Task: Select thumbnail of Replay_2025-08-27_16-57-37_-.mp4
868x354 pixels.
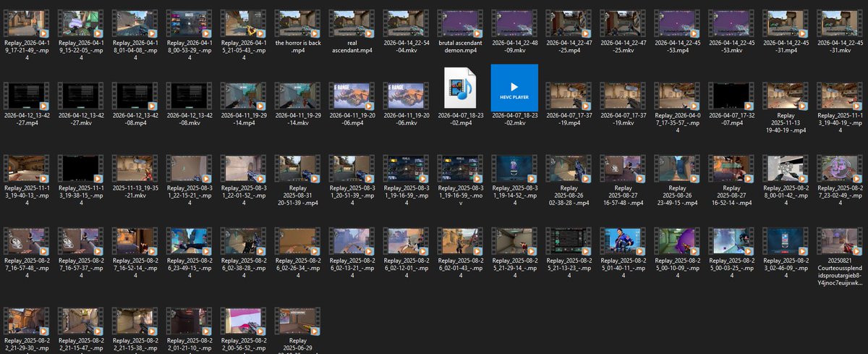Action: click(80, 241)
